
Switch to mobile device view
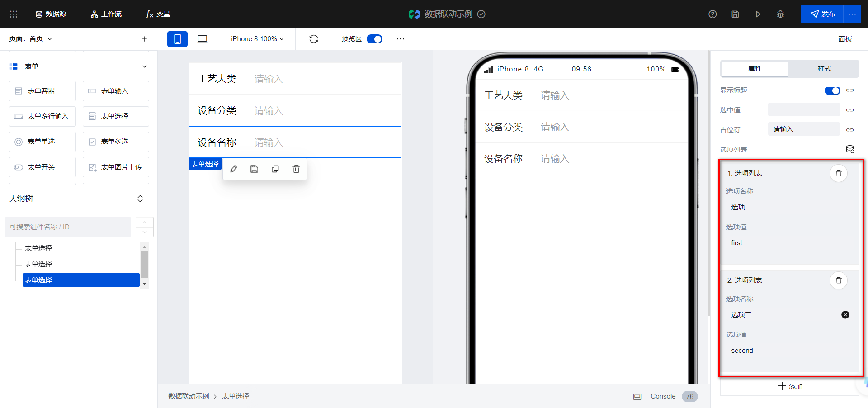(x=177, y=39)
